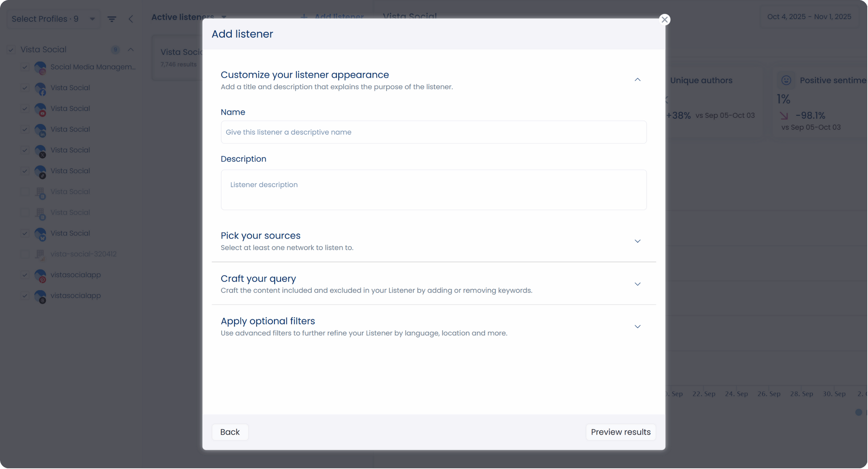Close the Add listener dialog

[x=664, y=20]
